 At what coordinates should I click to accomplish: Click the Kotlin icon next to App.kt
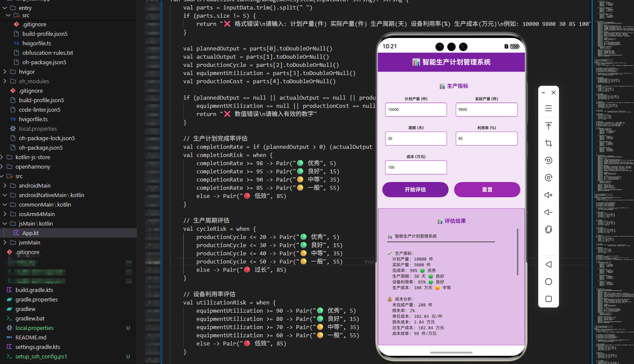[16, 233]
